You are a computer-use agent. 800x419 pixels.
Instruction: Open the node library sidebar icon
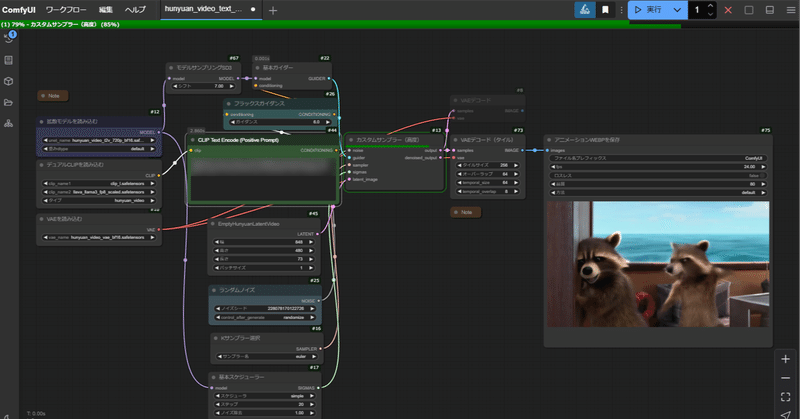click(x=8, y=60)
